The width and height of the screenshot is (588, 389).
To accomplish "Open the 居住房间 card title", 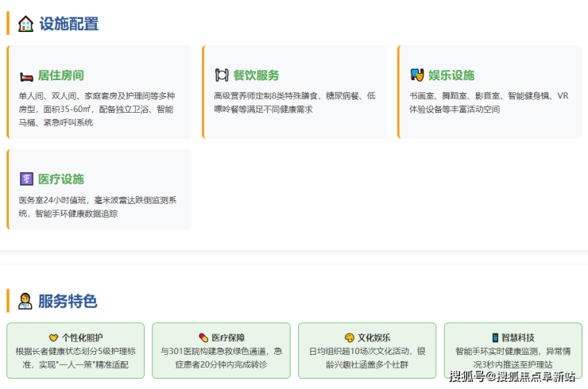I will [x=61, y=76].
